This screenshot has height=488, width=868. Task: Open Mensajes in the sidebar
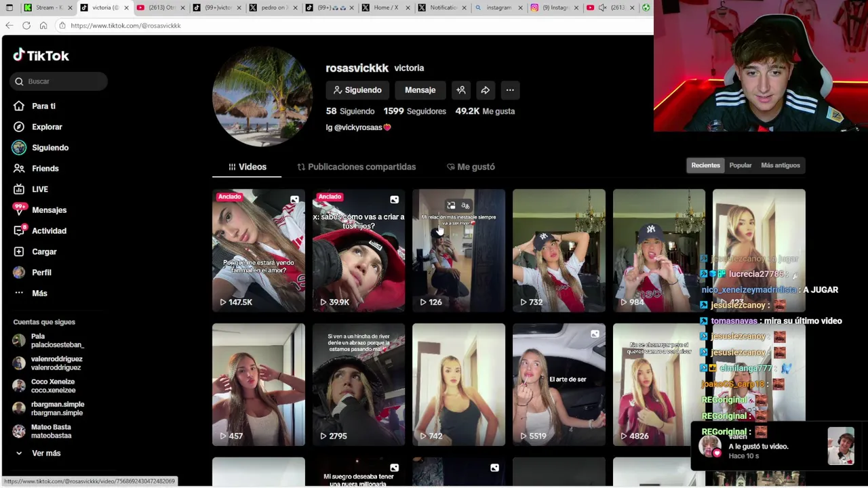49,210
